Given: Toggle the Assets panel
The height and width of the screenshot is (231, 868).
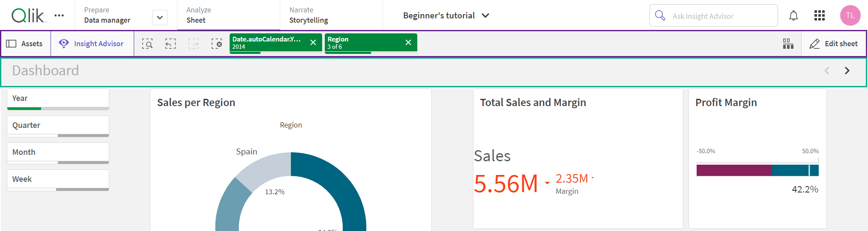Looking at the screenshot, I should click(25, 44).
